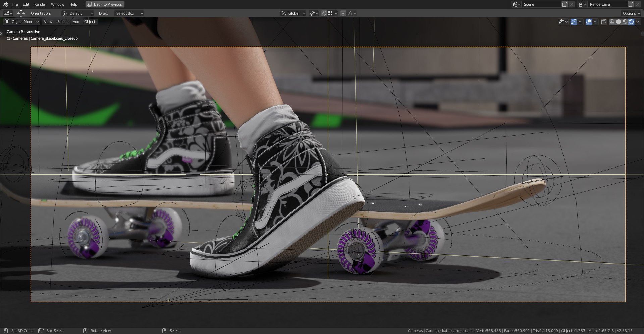The width and height of the screenshot is (644, 334).
Task: Click the Faces:560,901 statistic
Action: tap(517, 331)
